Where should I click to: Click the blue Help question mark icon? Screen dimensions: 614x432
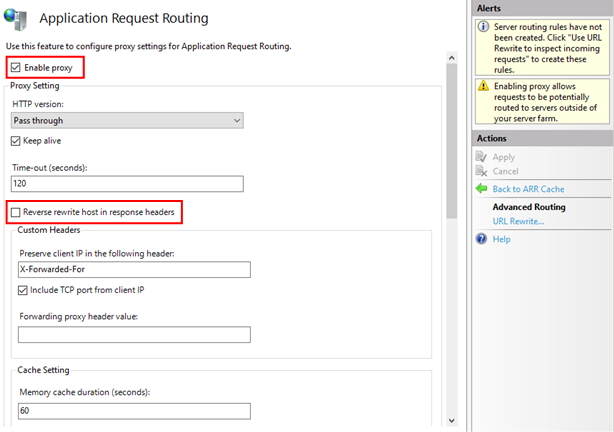coord(481,239)
